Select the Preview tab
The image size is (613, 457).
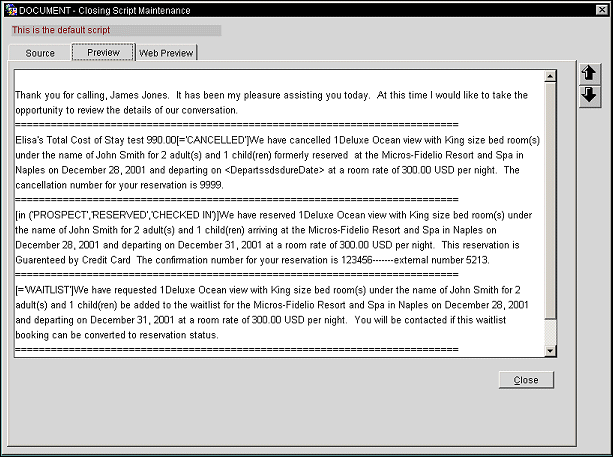(103, 53)
